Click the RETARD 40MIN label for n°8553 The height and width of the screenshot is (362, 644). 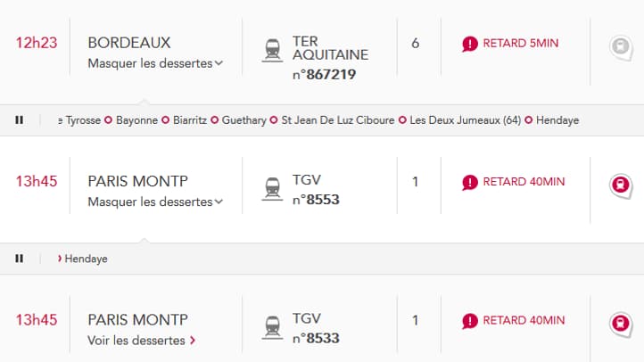click(524, 182)
